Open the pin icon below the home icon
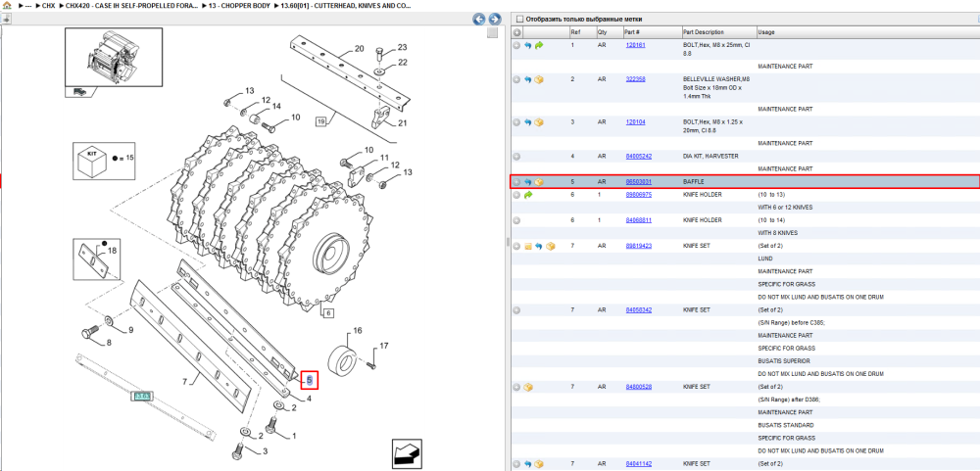The width and height of the screenshot is (980, 471). (x=6, y=19)
